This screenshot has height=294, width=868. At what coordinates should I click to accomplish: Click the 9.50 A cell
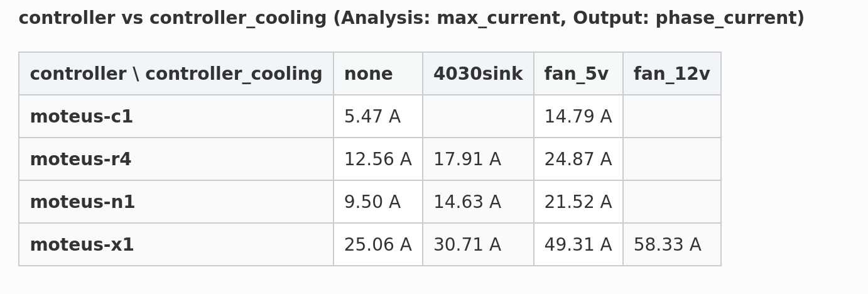pos(372,202)
